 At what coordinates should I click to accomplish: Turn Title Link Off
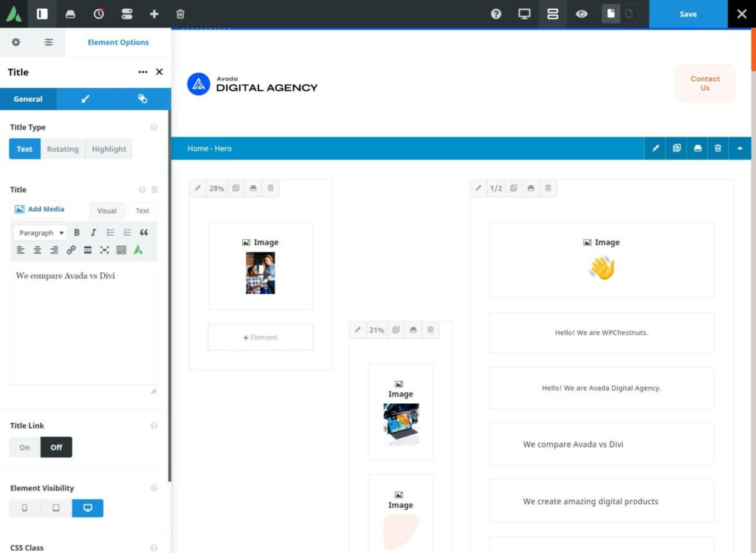pos(56,447)
